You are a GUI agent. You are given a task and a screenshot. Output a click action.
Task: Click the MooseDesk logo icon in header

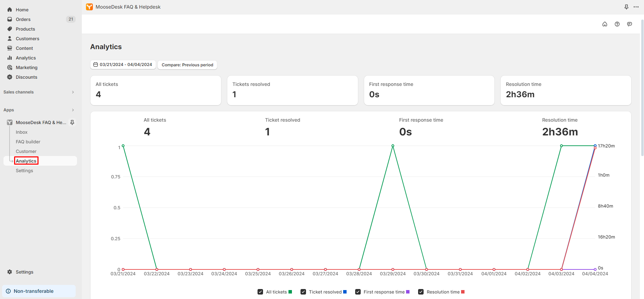(89, 7)
